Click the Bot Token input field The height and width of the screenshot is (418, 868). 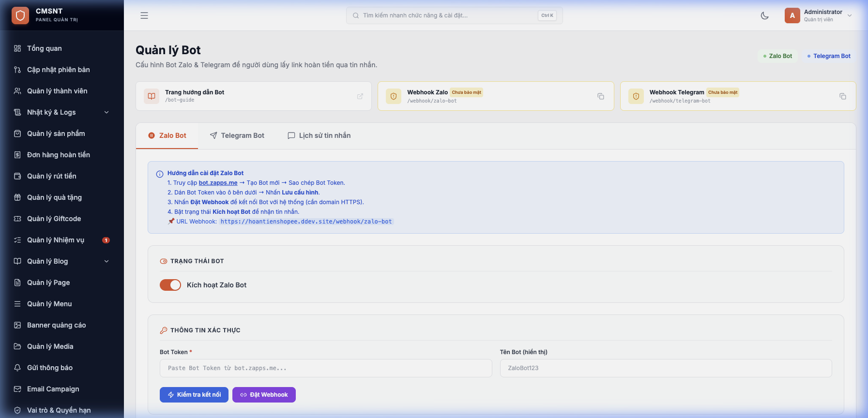pyautogui.click(x=326, y=368)
